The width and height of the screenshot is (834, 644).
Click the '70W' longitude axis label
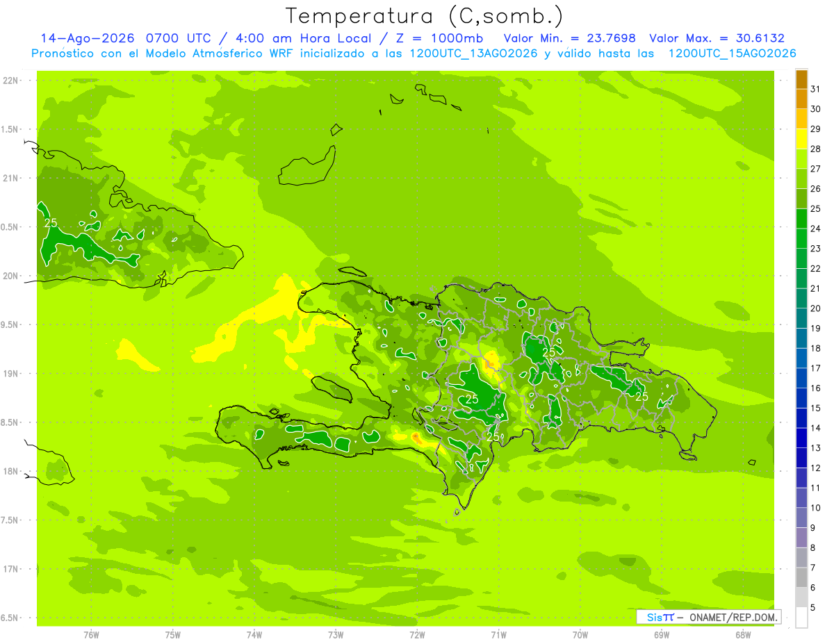pos(580,634)
